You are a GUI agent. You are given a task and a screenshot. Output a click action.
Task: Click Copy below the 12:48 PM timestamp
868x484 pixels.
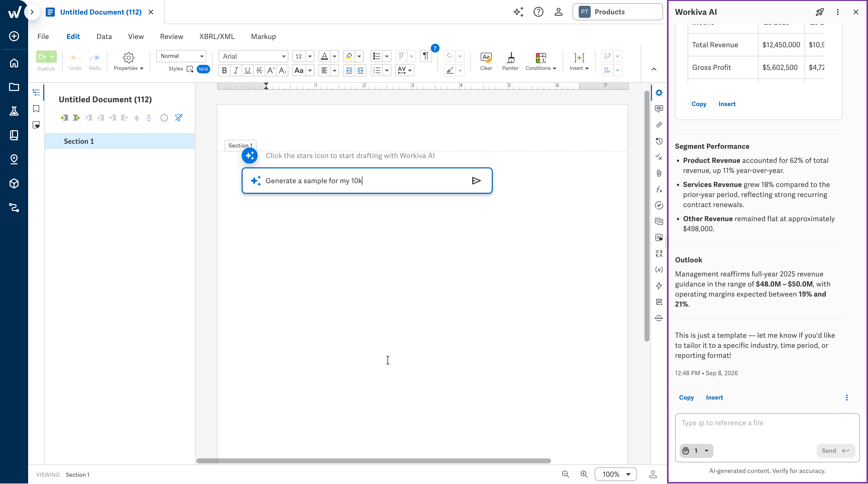pyautogui.click(x=686, y=397)
